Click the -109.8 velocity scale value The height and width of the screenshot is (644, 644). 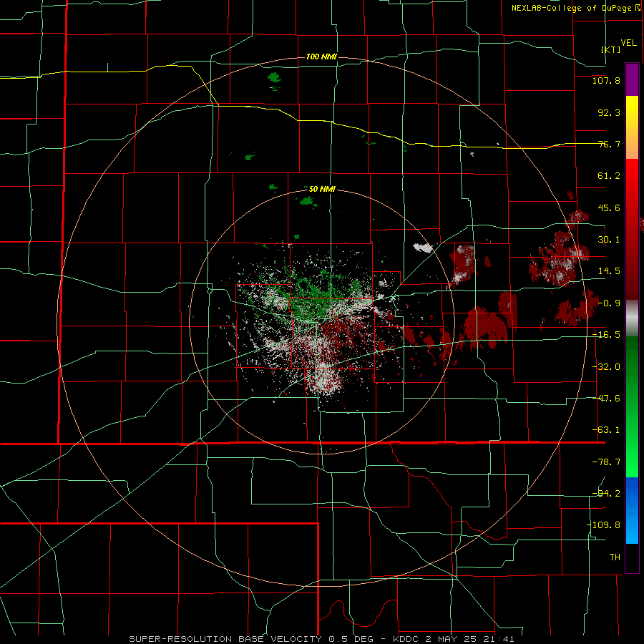(x=603, y=525)
